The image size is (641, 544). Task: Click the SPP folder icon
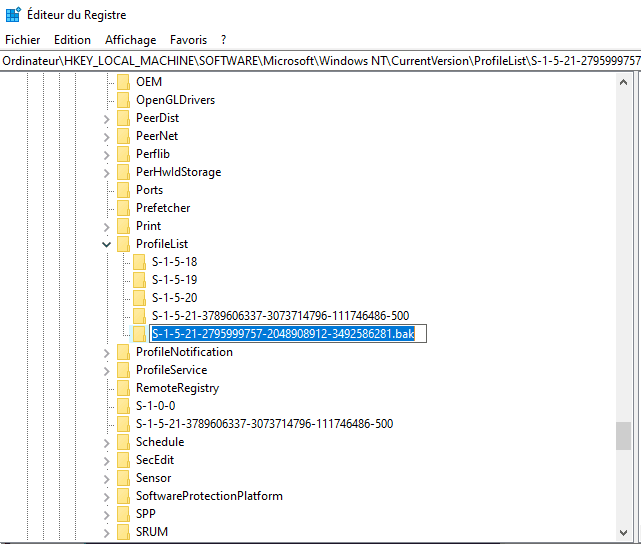coord(123,513)
